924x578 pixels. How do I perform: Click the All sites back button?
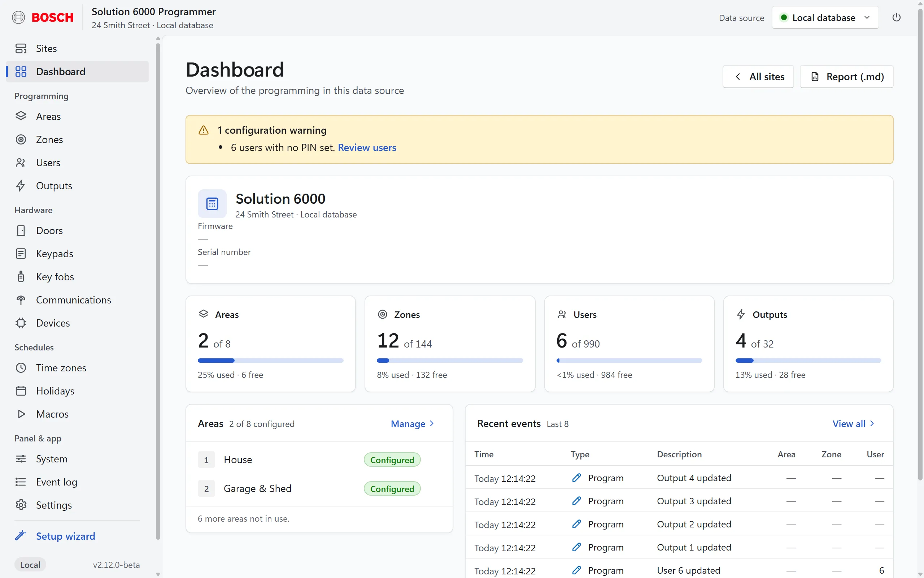758,77
